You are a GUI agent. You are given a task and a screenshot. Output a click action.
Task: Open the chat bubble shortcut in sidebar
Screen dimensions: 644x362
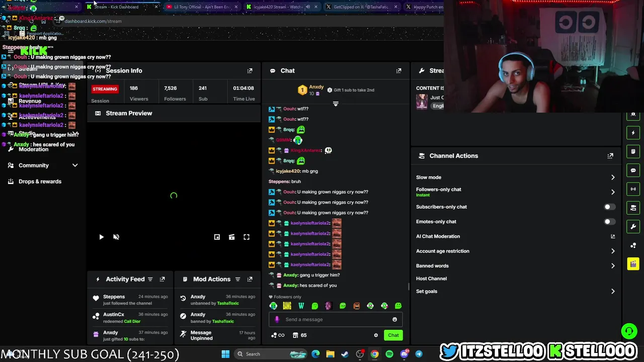[633, 170]
